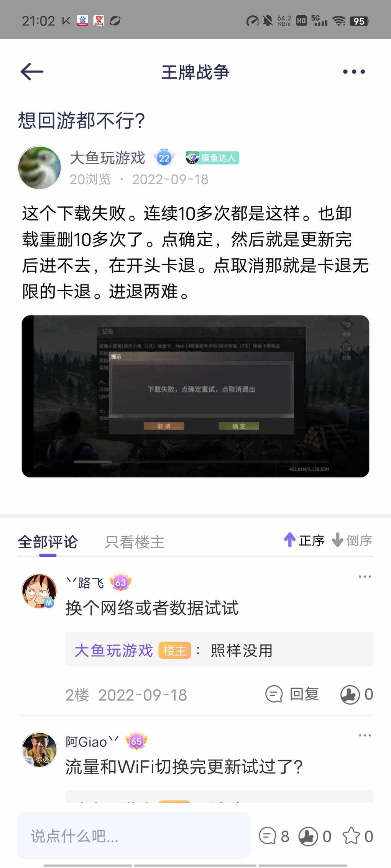The width and height of the screenshot is (391, 868).
Task: Tap the star favorite icon at bottom
Action: click(351, 836)
